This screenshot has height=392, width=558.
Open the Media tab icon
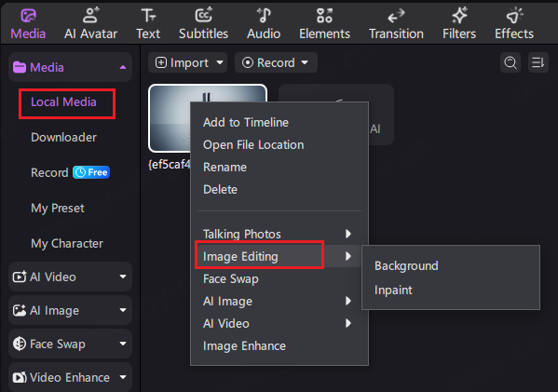point(28,16)
